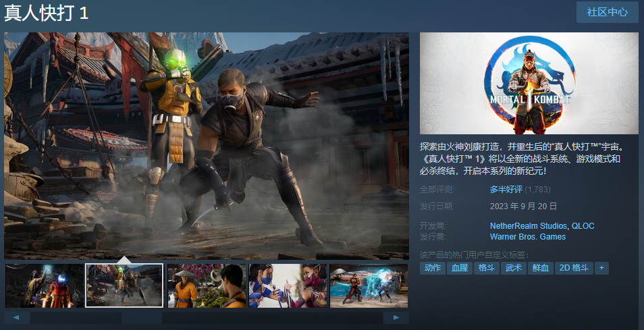Click the Mortal Kombat 1 header artwork
The width and height of the screenshot is (644, 330).
[529, 83]
